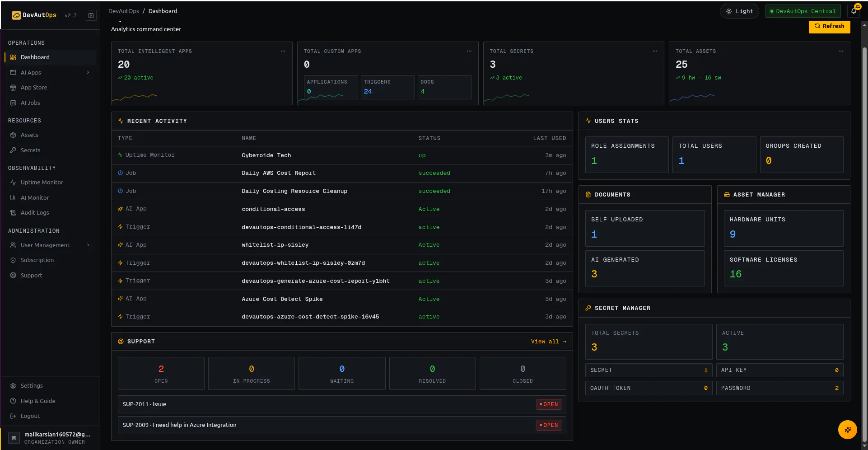This screenshot has height=450, width=868.
Task: Click the user email account label
Action: point(57,435)
